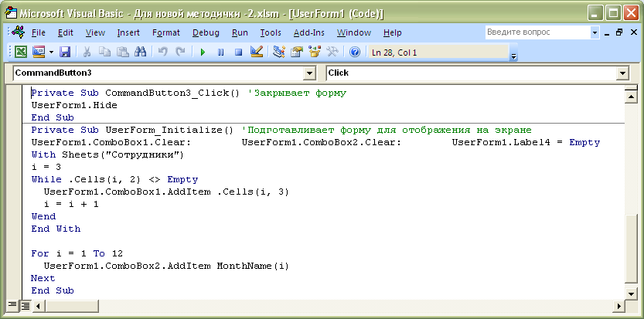The height and width of the screenshot is (319, 644).
Task: Expand the toolbar options arrow
Action: point(513,56)
